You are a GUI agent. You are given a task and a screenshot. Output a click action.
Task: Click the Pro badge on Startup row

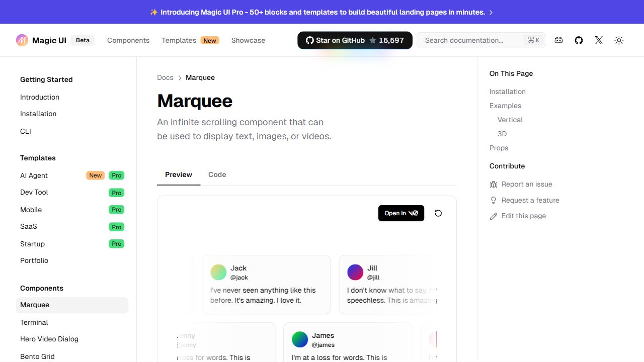point(116,244)
